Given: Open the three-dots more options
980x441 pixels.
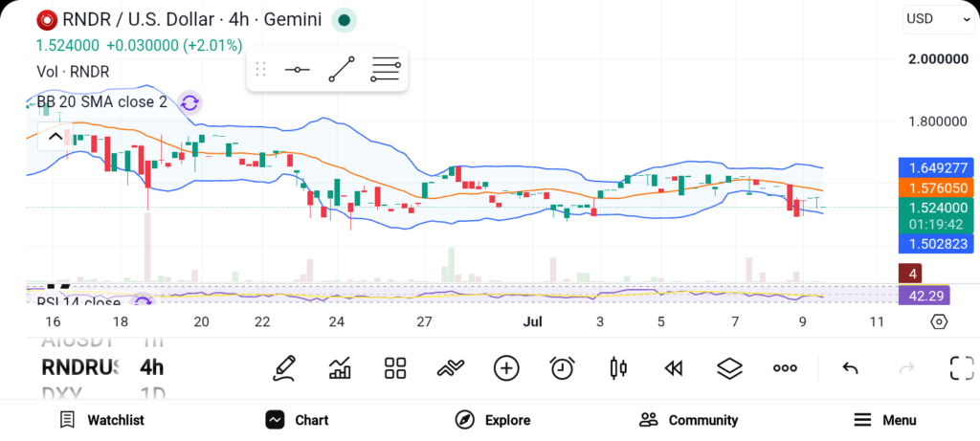Looking at the screenshot, I should (785, 368).
